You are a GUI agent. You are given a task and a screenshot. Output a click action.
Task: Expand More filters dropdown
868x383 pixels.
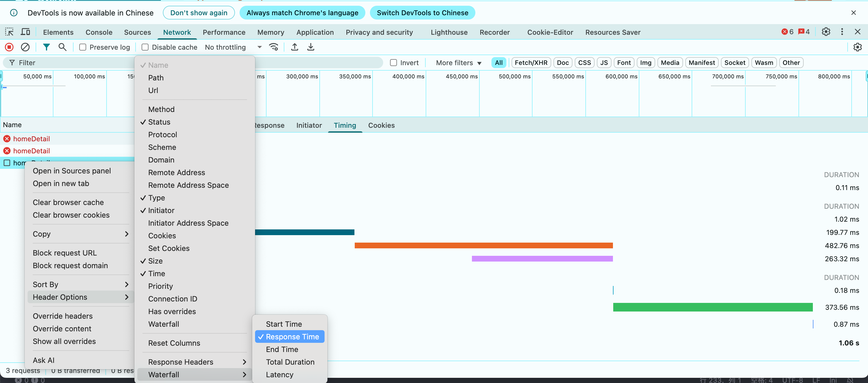(458, 63)
